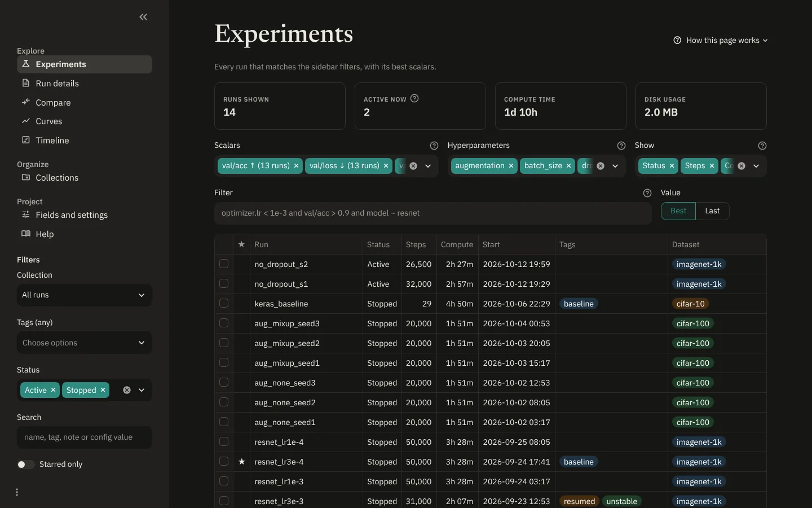Clear all selected hyperparameters
The height and width of the screenshot is (508, 812).
[601, 166]
